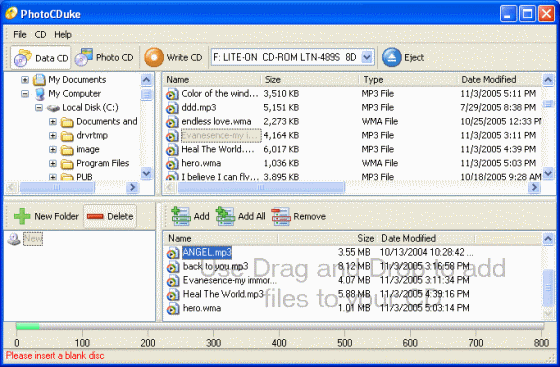Expand the My Documents tree node

25,80
